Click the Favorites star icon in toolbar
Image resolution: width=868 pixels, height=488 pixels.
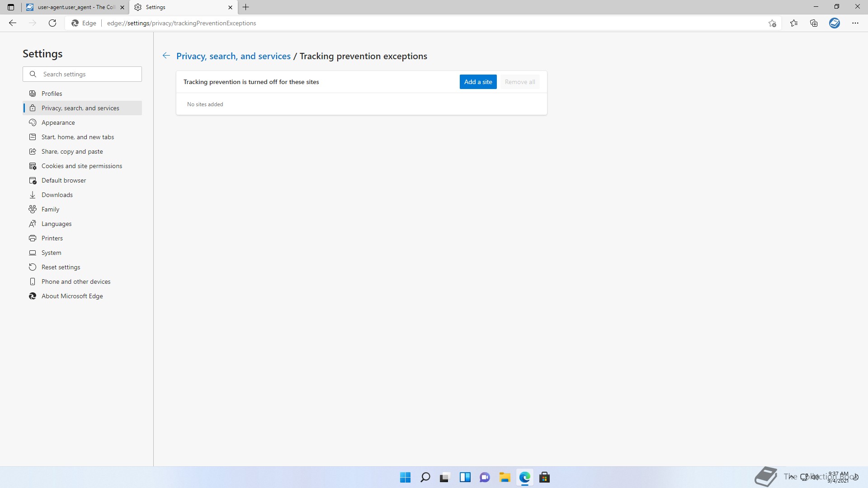click(x=794, y=23)
